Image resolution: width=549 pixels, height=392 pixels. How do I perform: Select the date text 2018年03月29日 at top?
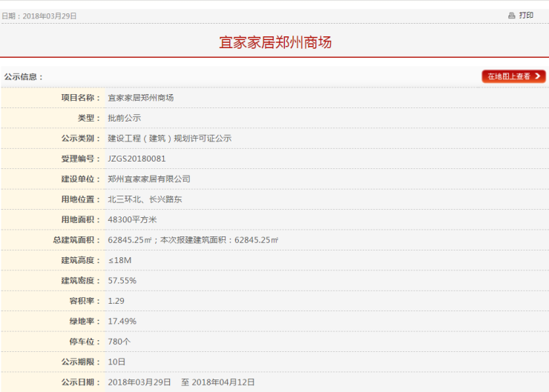pos(50,16)
